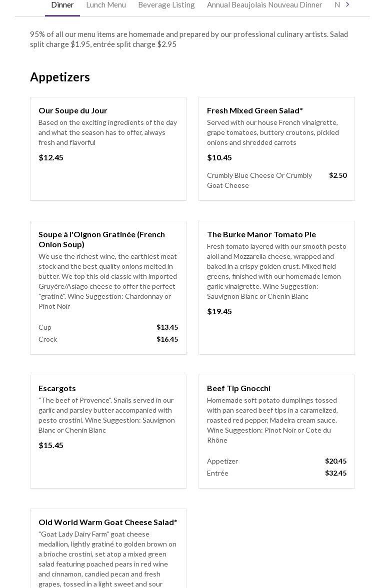Select the Fresh Mixed Green Salad title
The width and height of the screenshot is (385, 588).
point(255,110)
